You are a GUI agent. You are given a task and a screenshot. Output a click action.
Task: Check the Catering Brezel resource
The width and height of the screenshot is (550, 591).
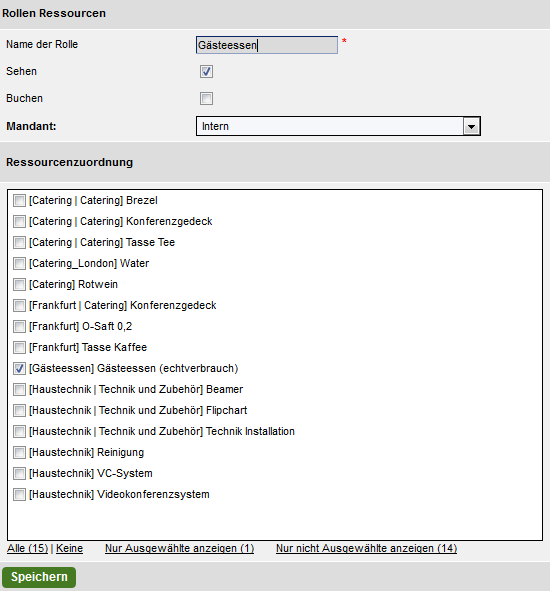[19, 201]
